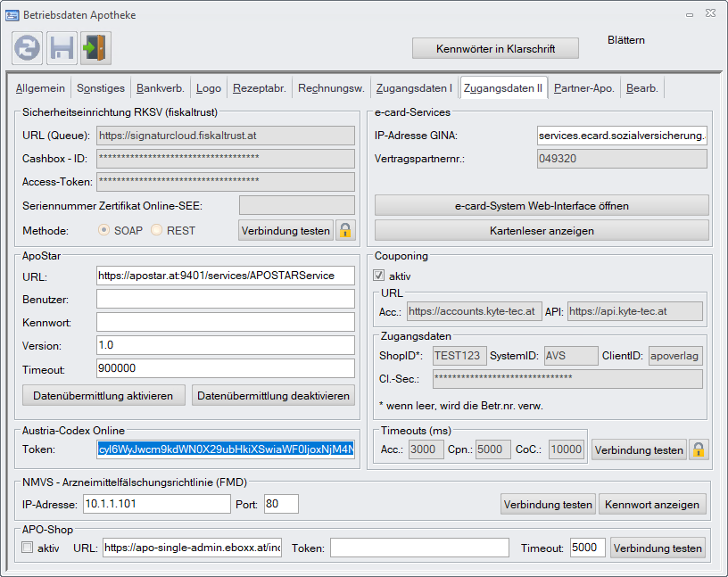Click the NMVS IP-Adresse field
Screen dimensions: 728x577
[157, 504]
